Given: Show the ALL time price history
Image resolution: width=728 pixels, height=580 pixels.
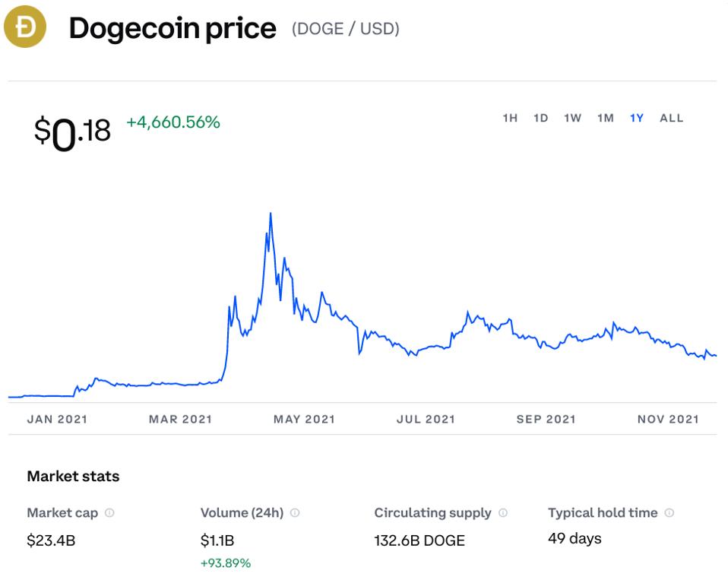Looking at the screenshot, I should (671, 118).
